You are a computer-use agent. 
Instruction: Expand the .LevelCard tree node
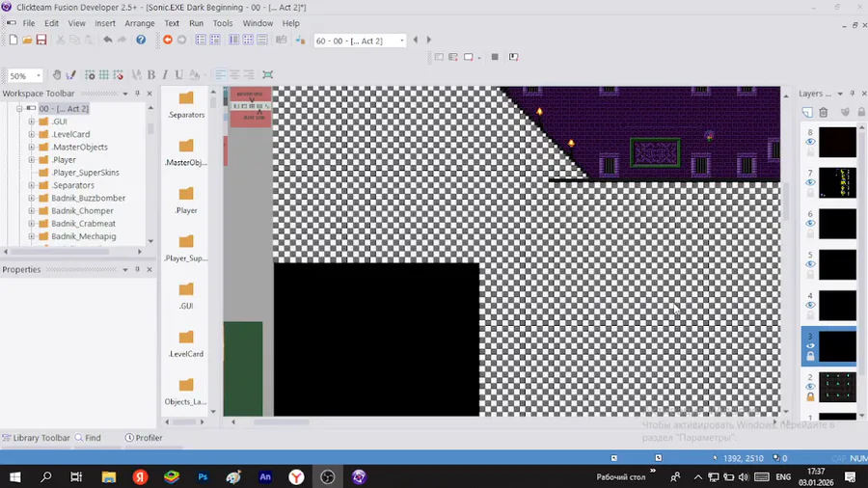coord(32,134)
